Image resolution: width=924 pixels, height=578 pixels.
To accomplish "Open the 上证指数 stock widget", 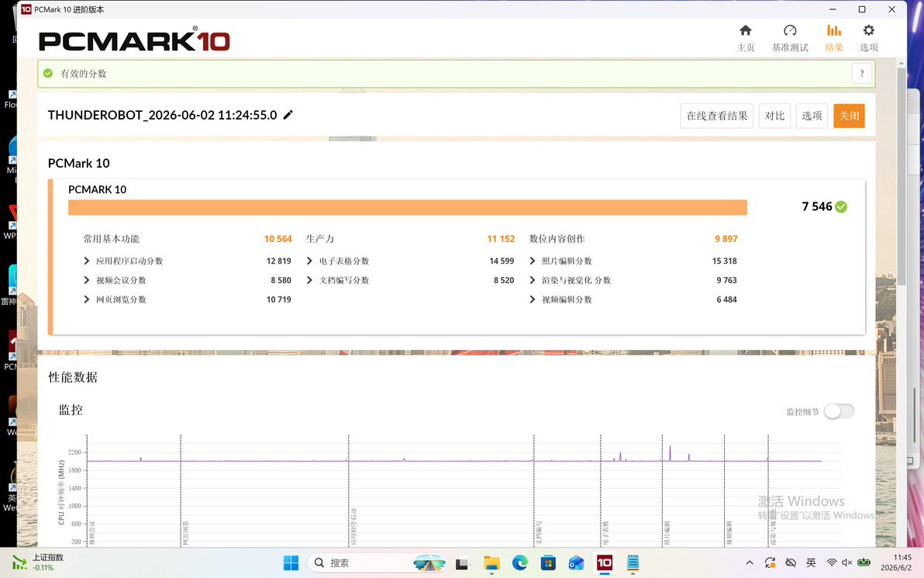I will point(38,562).
